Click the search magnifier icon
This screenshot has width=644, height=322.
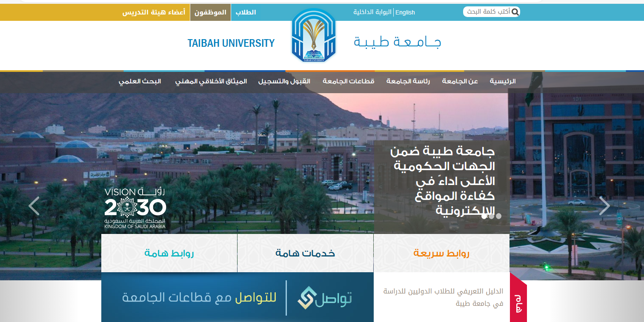[515, 12]
